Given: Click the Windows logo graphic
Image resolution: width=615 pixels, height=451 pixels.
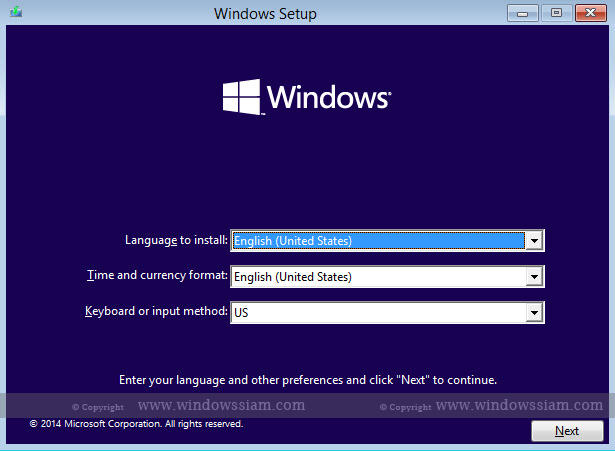Looking at the screenshot, I should [x=307, y=97].
